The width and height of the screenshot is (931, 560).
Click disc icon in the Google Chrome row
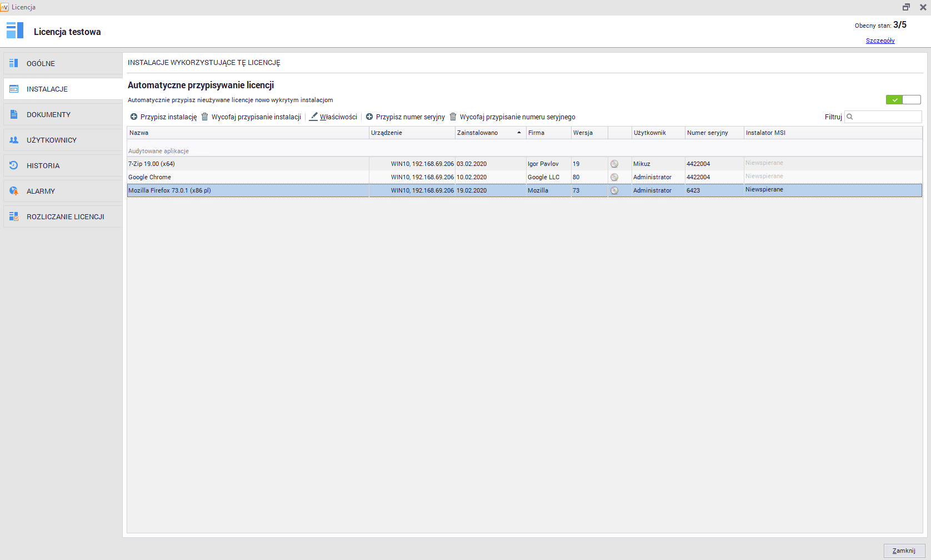[x=614, y=178]
